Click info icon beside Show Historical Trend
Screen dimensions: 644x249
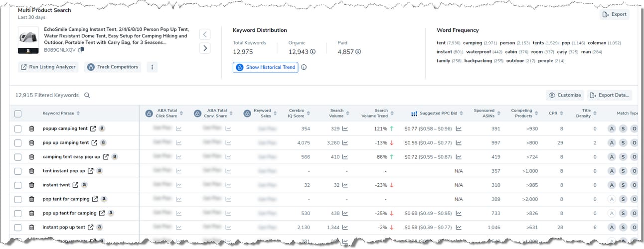[304, 67]
